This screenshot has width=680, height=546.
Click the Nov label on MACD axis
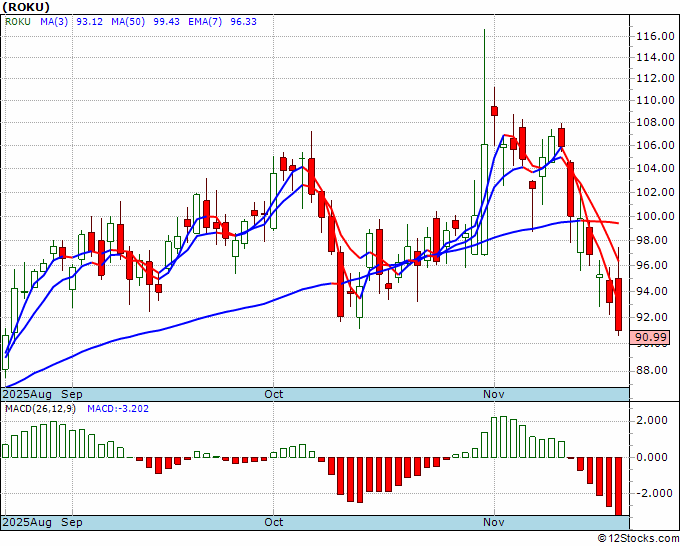494,522
